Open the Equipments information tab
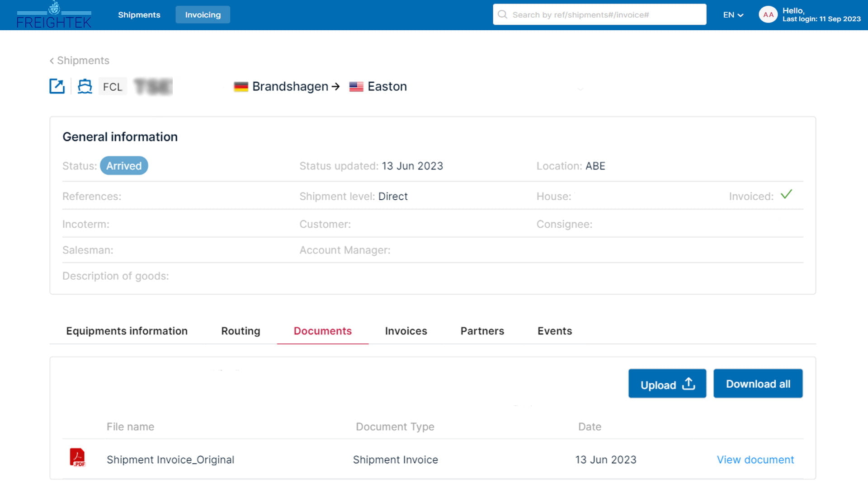The height and width of the screenshot is (488, 868). [x=127, y=331]
